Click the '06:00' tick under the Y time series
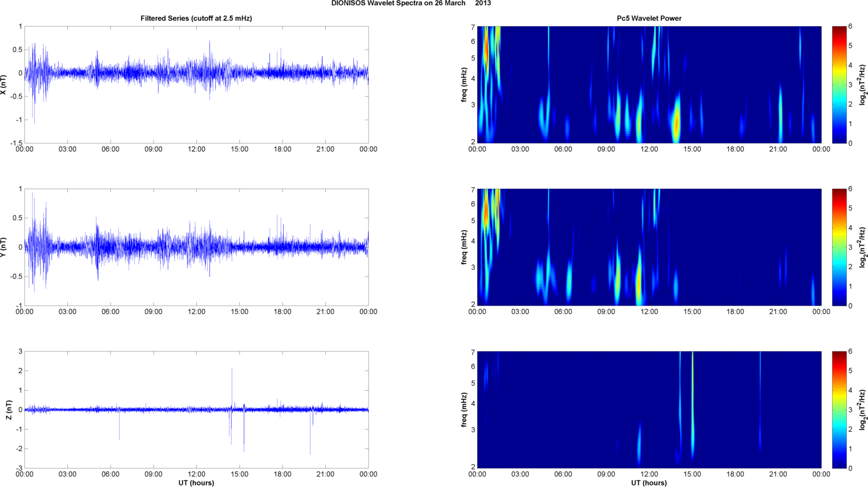The image size is (868, 487). coord(110,312)
